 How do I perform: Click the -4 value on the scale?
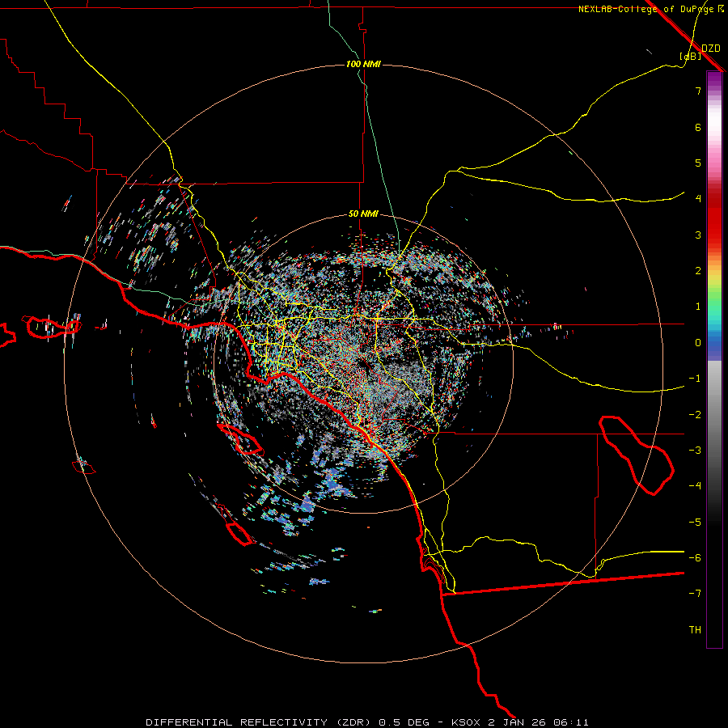pos(695,486)
